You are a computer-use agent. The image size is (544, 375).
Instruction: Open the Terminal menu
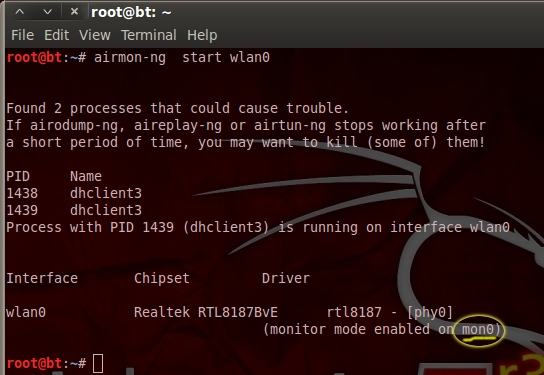click(x=149, y=35)
